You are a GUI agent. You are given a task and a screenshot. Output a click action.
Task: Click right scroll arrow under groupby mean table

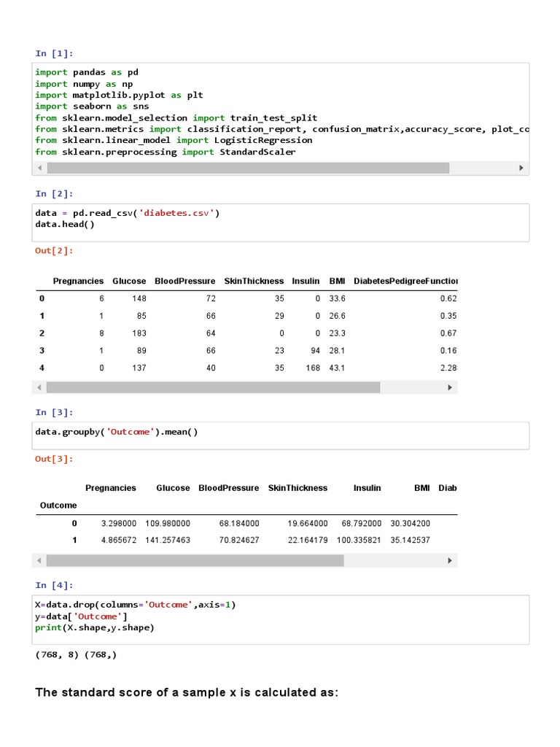point(450,560)
